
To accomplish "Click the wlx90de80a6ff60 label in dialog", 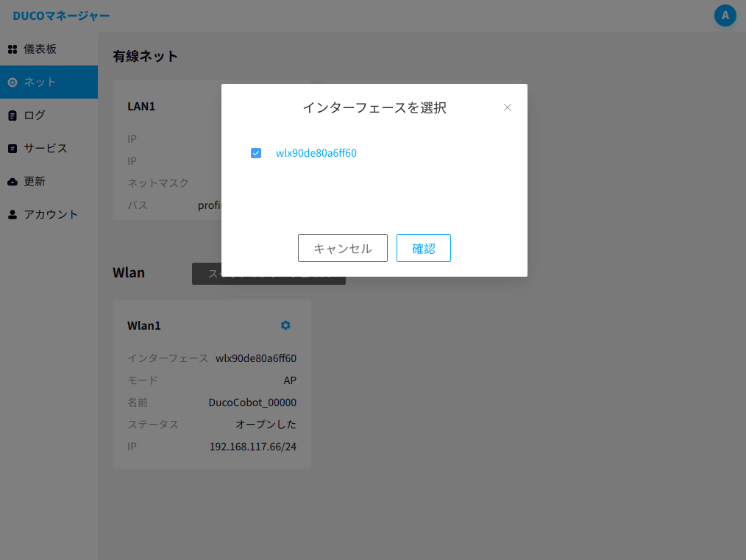I will tap(316, 153).
